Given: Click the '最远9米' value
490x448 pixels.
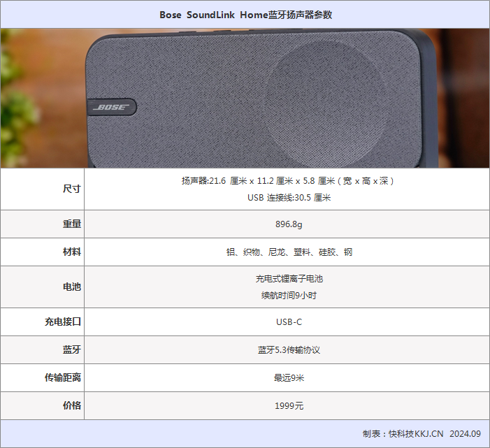Looking at the screenshot, I should 289,378.
